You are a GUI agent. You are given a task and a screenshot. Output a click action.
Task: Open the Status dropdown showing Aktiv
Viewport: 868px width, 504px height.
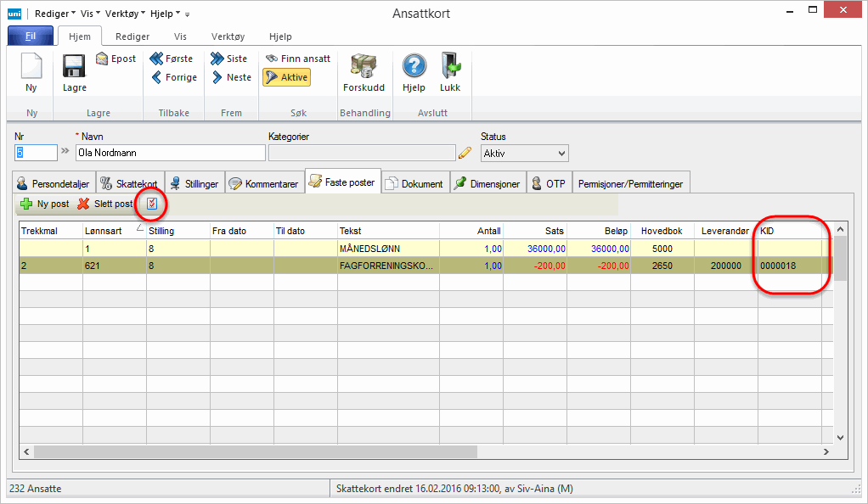[524, 154]
